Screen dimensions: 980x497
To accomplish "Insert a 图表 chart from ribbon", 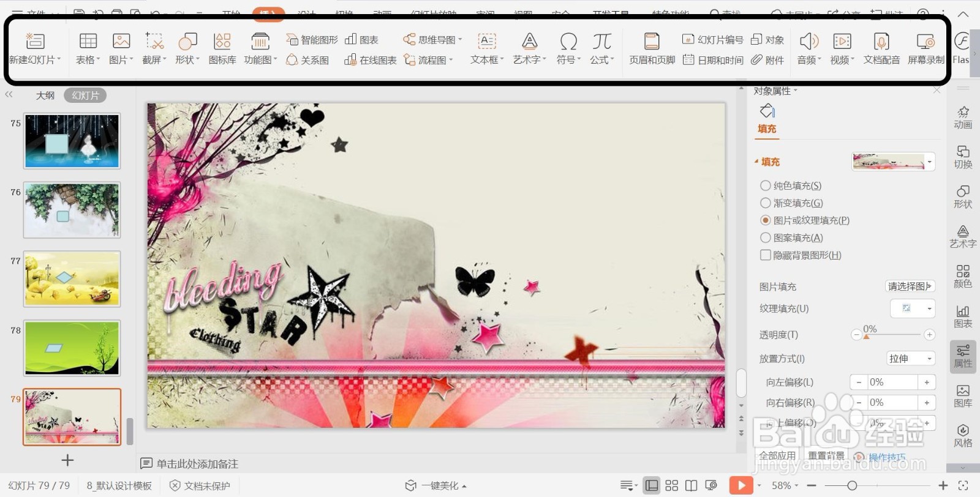I will click(x=361, y=40).
